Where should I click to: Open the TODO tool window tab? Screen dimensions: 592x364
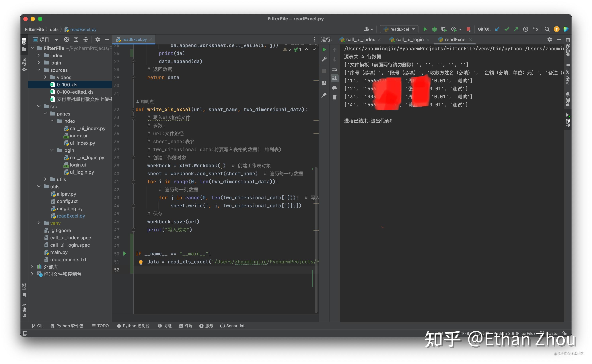point(100,326)
